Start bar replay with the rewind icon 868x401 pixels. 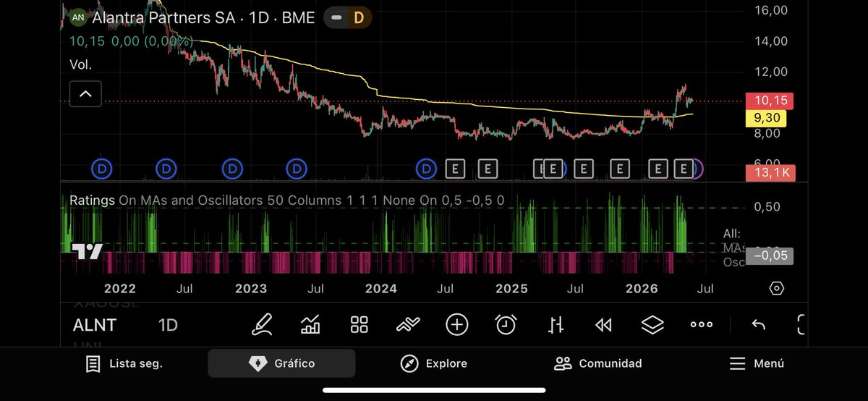[603, 325]
